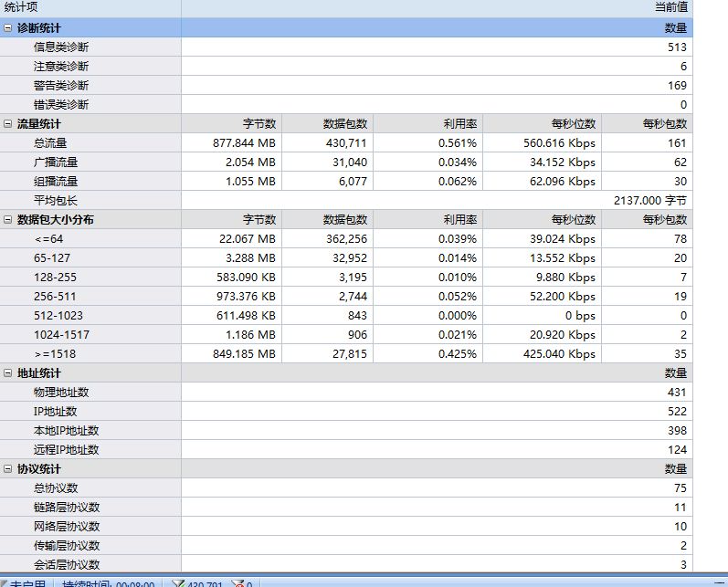Image resolution: width=728 pixels, height=587 pixels.
Task: Select the 错误类诊断 row
Action: (346, 104)
